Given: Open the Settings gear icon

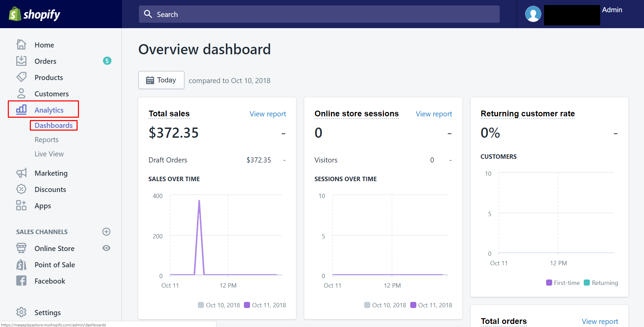Looking at the screenshot, I should click(x=21, y=312).
